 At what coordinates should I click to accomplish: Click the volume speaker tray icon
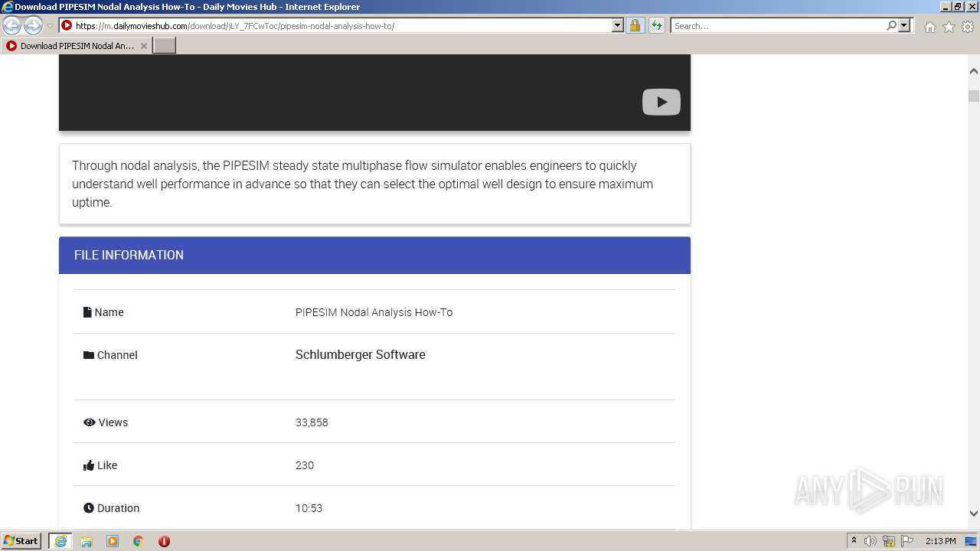871,541
